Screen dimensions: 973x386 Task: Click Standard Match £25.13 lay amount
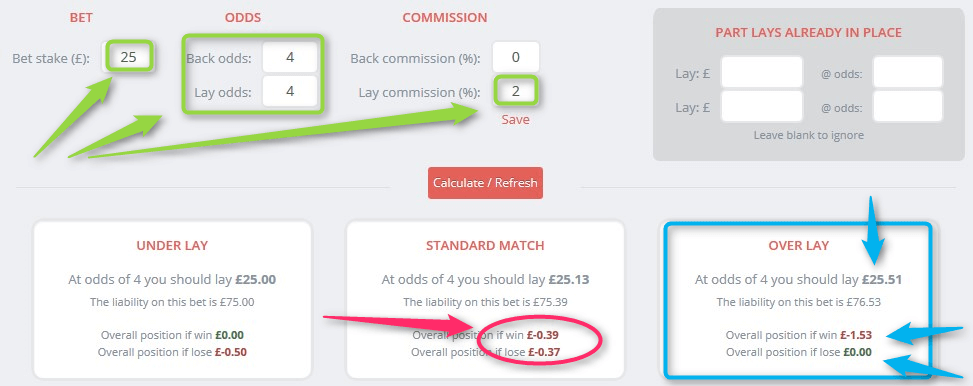point(568,280)
